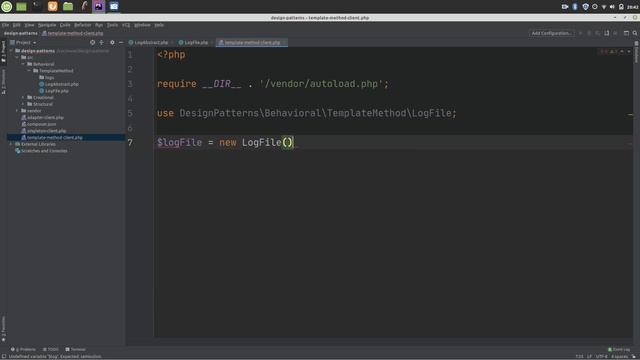Click the layout window icon beside the search magnifier

tap(626, 33)
